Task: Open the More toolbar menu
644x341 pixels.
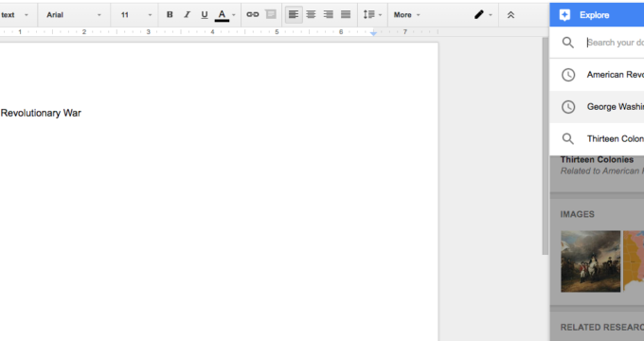Action: [406, 15]
